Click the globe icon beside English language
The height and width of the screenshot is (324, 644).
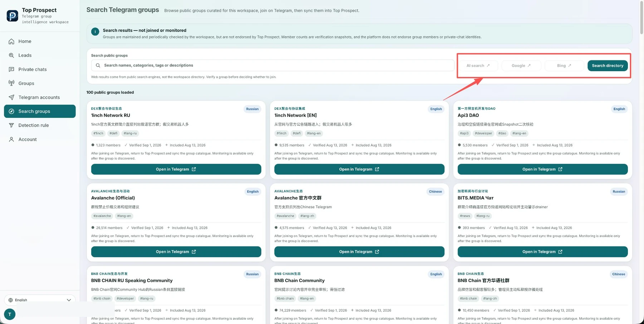(11, 300)
